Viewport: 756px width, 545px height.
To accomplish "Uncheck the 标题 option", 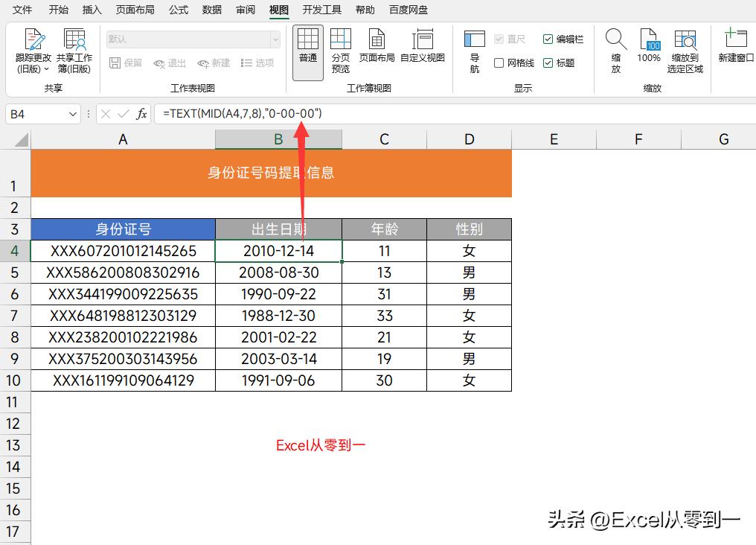I will 548,63.
